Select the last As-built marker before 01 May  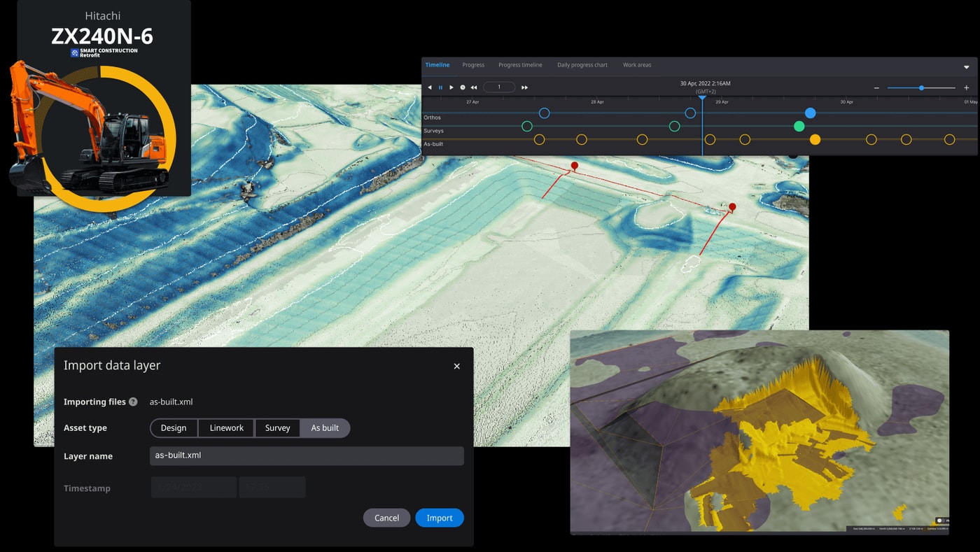point(949,140)
